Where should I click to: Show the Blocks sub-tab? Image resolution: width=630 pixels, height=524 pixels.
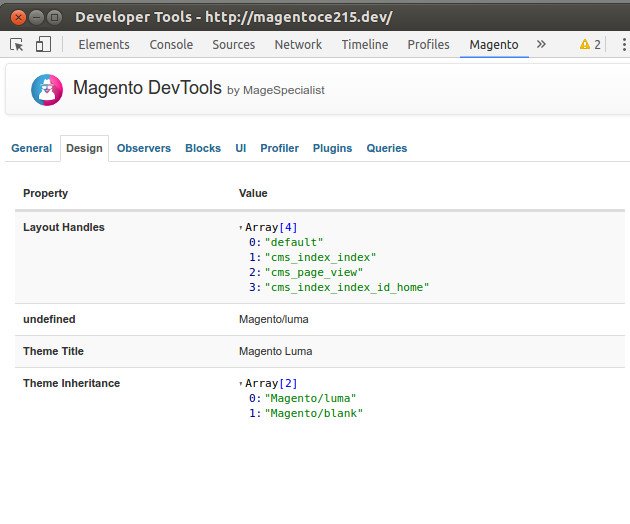click(x=203, y=148)
